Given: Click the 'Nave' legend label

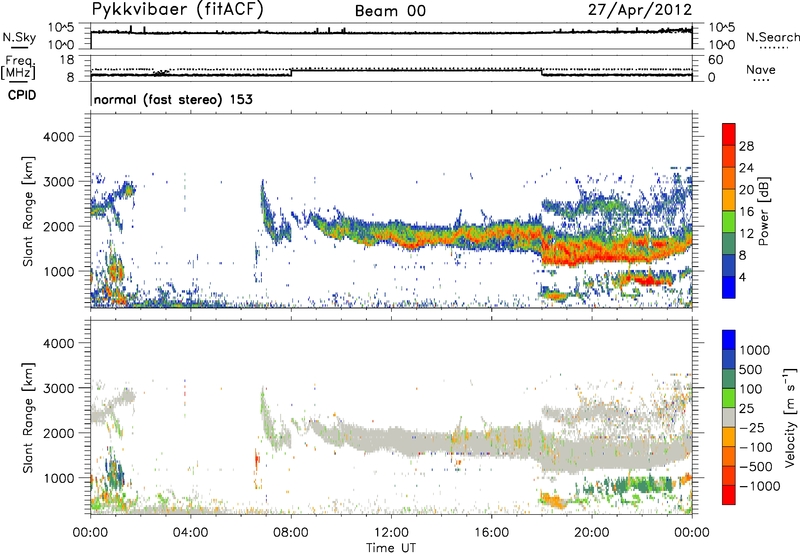Looking at the screenshot, I should click(761, 70).
